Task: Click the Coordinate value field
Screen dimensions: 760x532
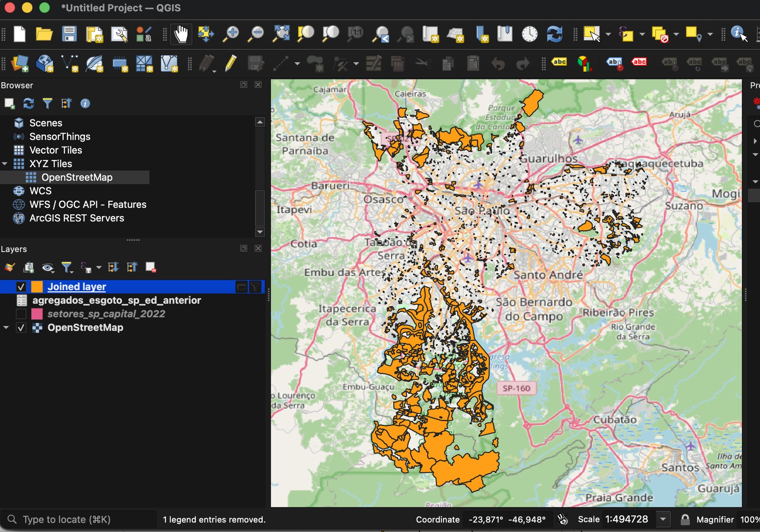Action: coord(507,519)
